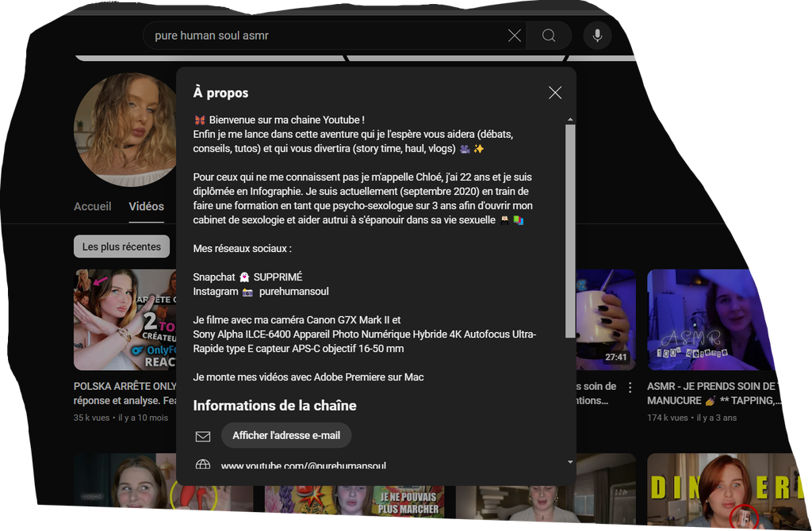812x531 pixels.
Task: Switch to the Accueil tab
Action: pyautogui.click(x=93, y=206)
